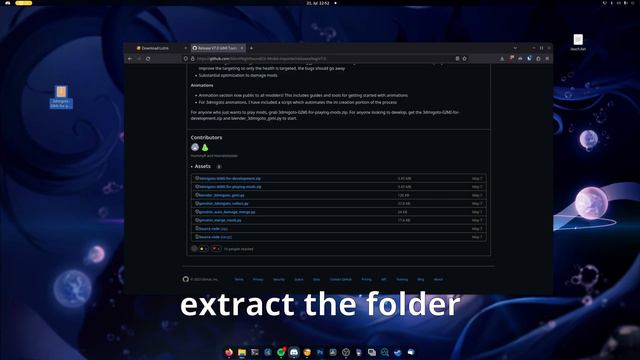The image size is (640, 360).
Task: Add a thumbs up reaction
Action: pyautogui.click(x=204, y=249)
